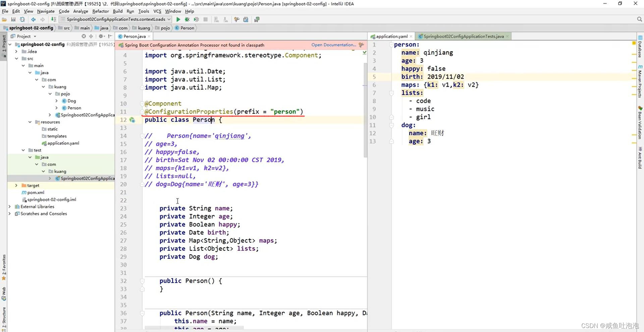
Task: Click the Search Everywhere magnifier icon
Action: click(639, 19)
